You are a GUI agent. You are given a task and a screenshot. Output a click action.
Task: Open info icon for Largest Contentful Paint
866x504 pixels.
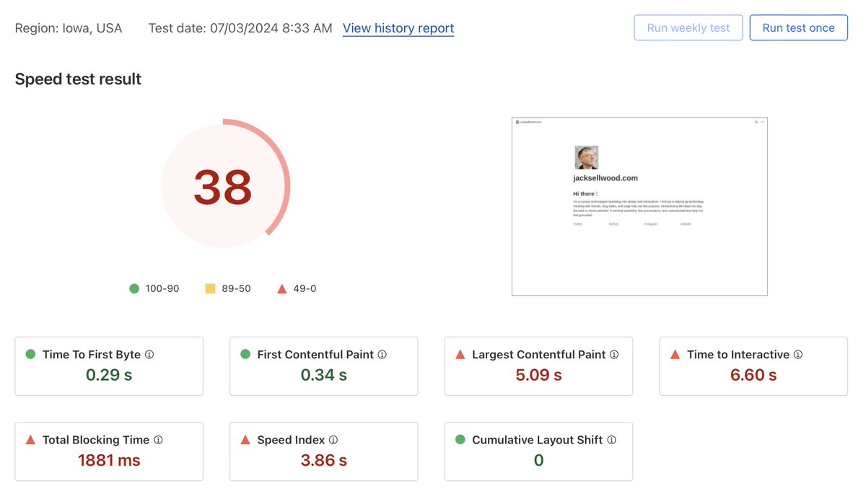[x=614, y=355]
